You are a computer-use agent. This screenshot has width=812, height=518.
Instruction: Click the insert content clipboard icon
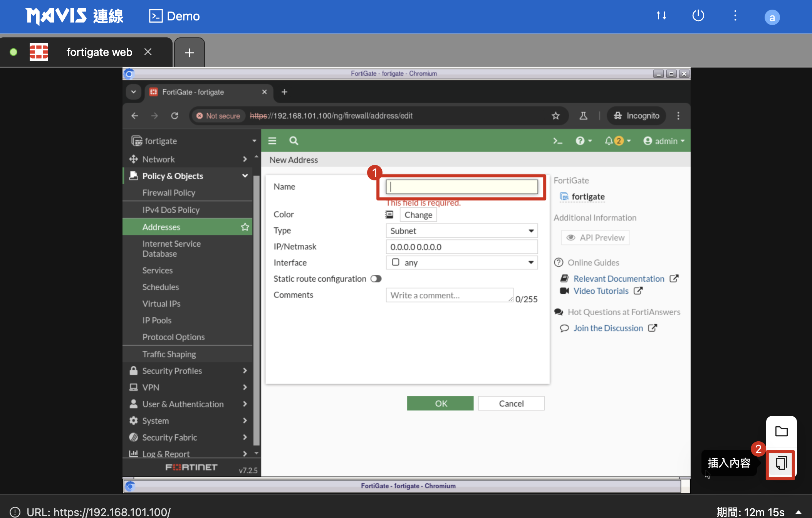[x=781, y=463]
